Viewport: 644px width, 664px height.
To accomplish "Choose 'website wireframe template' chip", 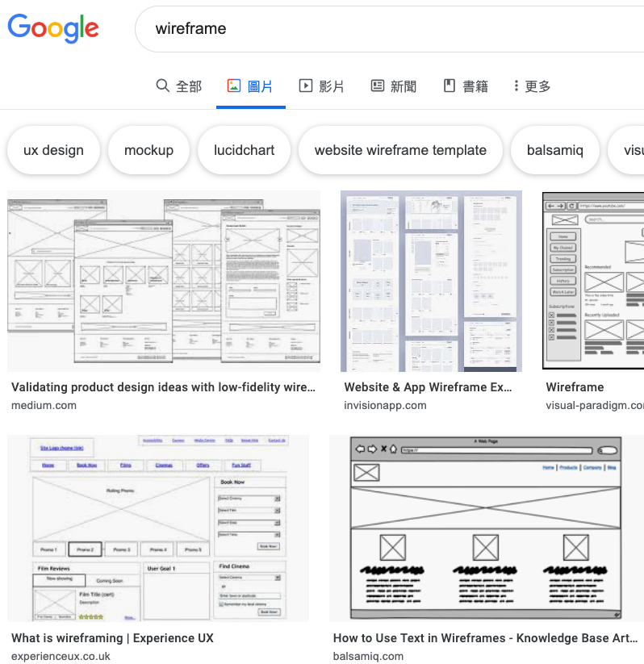I will [x=400, y=150].
